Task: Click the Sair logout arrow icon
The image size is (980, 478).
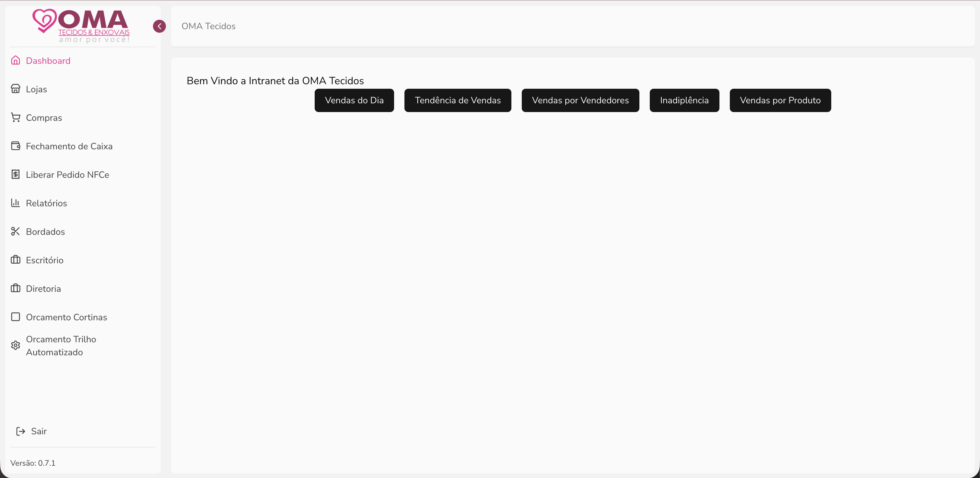Action: tap(20, 431)
